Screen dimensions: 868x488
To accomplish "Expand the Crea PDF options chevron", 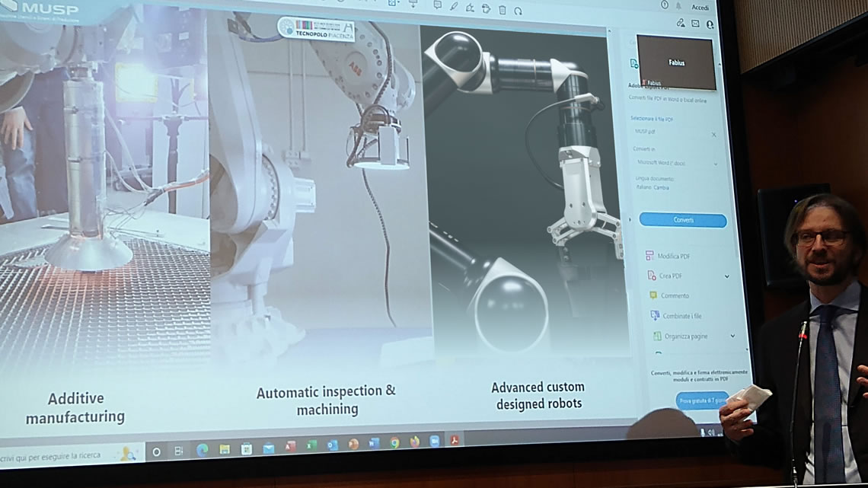I will tap(727, 276).
